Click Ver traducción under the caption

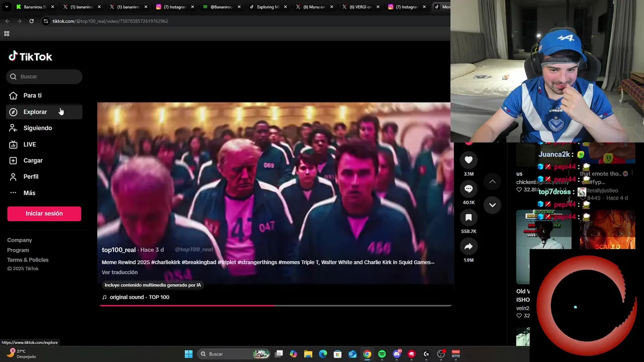120,272
